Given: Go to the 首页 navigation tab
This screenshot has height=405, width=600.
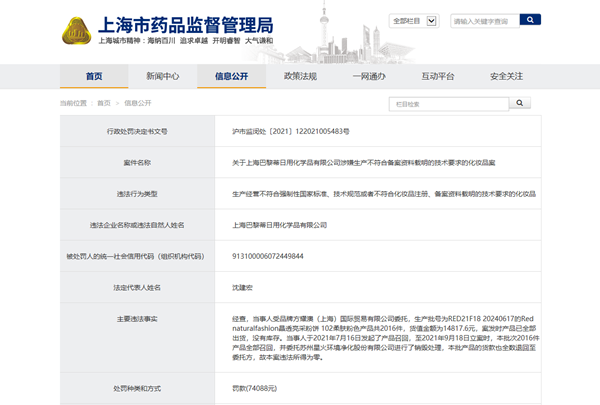Looking at the screenshot, I should click(94, 76).
